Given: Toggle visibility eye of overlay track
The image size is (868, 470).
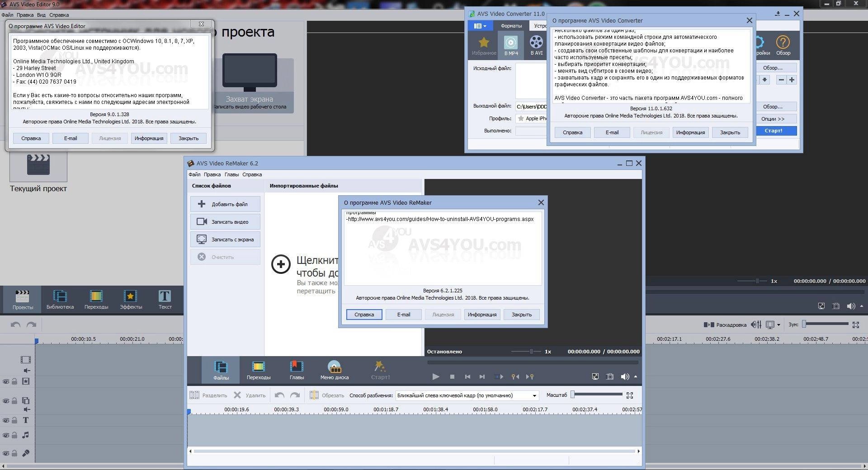Looking at the screenshot, I should click(6, 401).
